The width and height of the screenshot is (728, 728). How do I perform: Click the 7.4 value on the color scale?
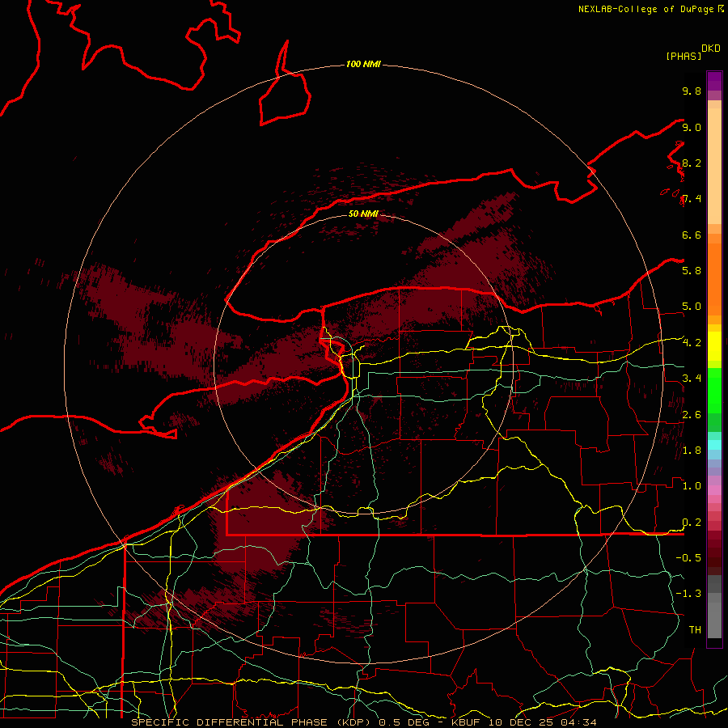692,199
